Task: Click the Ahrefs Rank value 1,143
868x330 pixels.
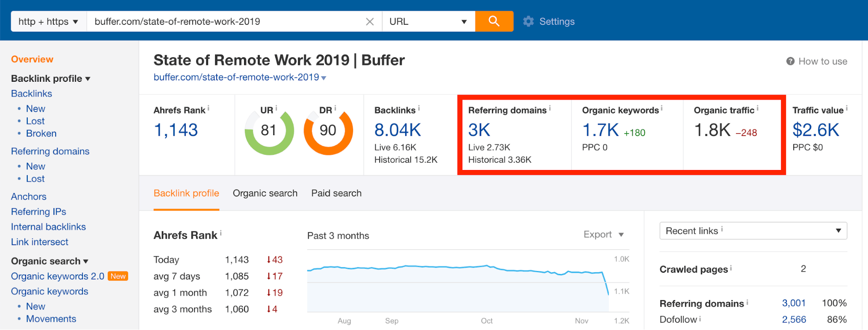Action: (x=176, y=130)
